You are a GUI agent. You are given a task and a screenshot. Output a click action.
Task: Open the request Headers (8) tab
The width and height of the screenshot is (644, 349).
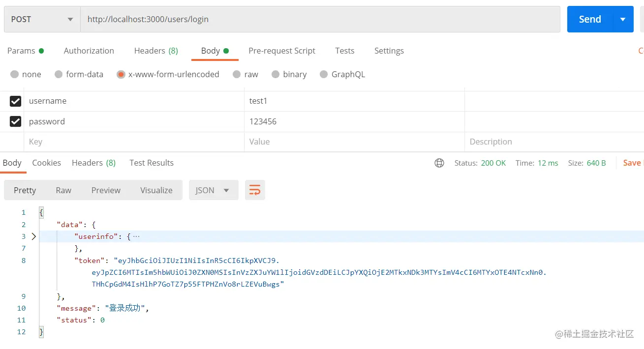[156, 51]
